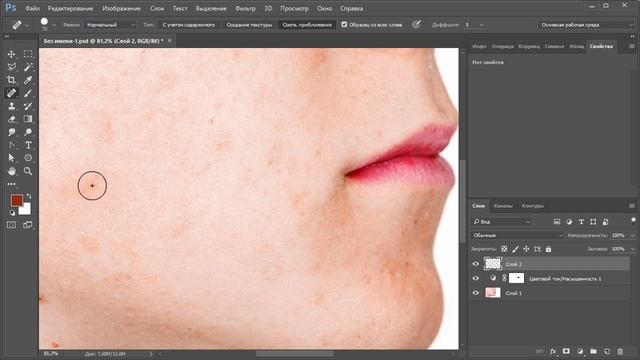
Task: Hide the Слой 2 layer
Action: point(476,264)
